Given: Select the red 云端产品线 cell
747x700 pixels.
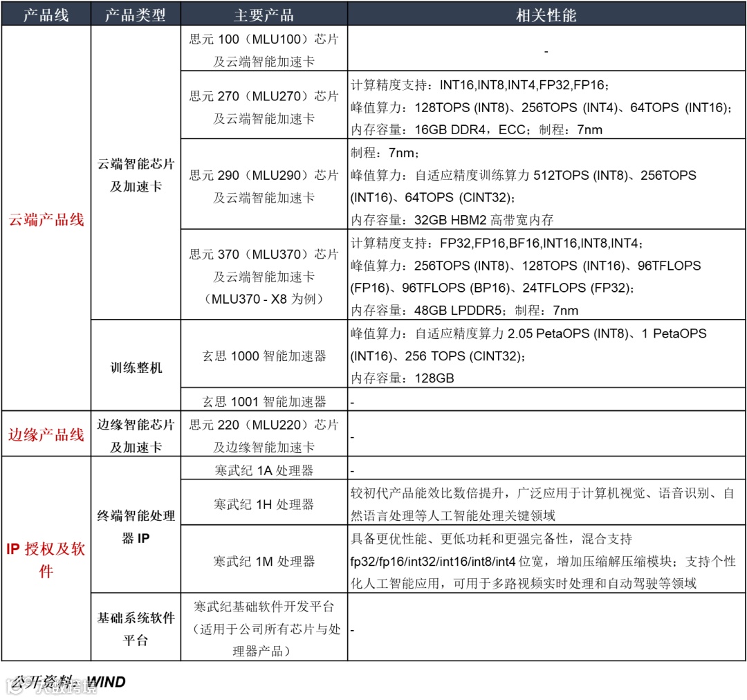Looking at the screenshot, I should click(x=46, y=219).
